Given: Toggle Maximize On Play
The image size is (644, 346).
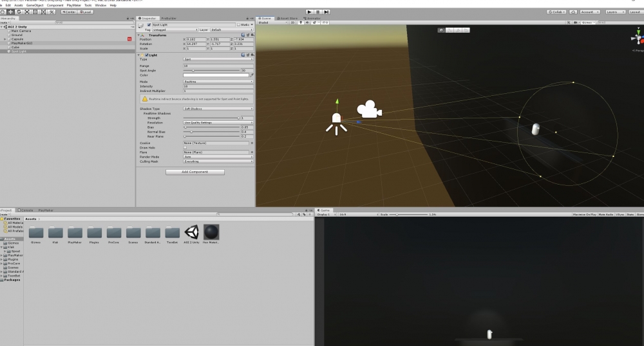Looking at the screenshot, I should [585, 214].
